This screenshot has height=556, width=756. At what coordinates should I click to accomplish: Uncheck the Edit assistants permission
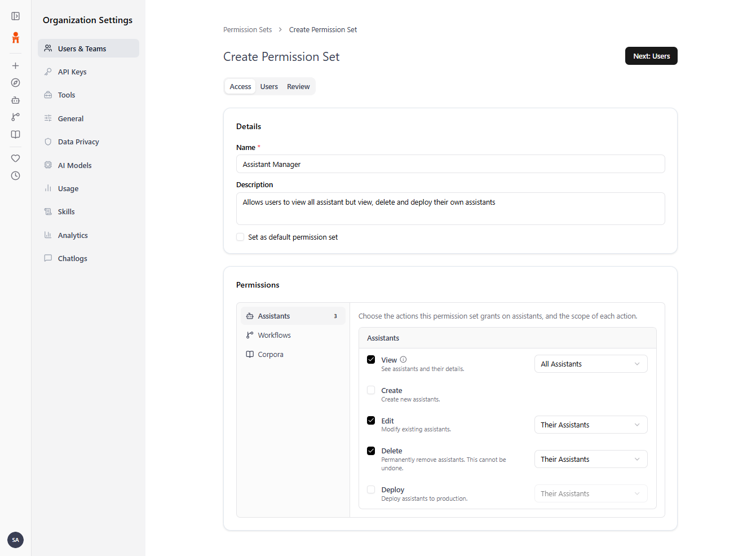(371, 421)
